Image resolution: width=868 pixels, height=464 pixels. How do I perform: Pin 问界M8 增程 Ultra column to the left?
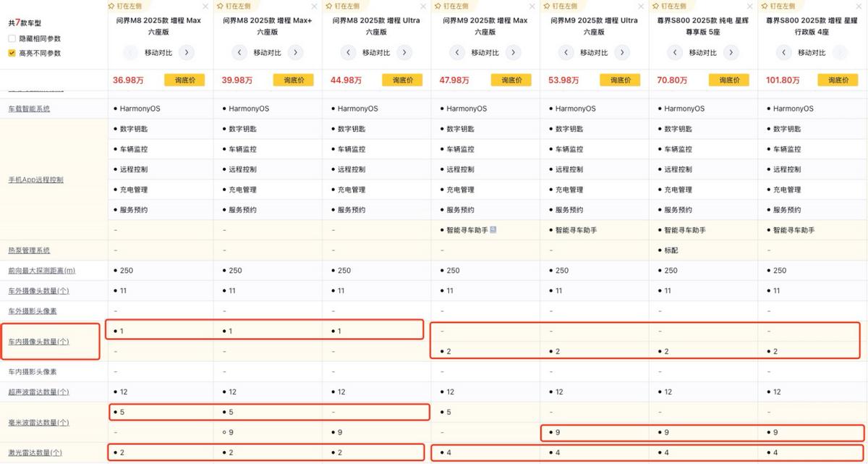coord(341,6)
